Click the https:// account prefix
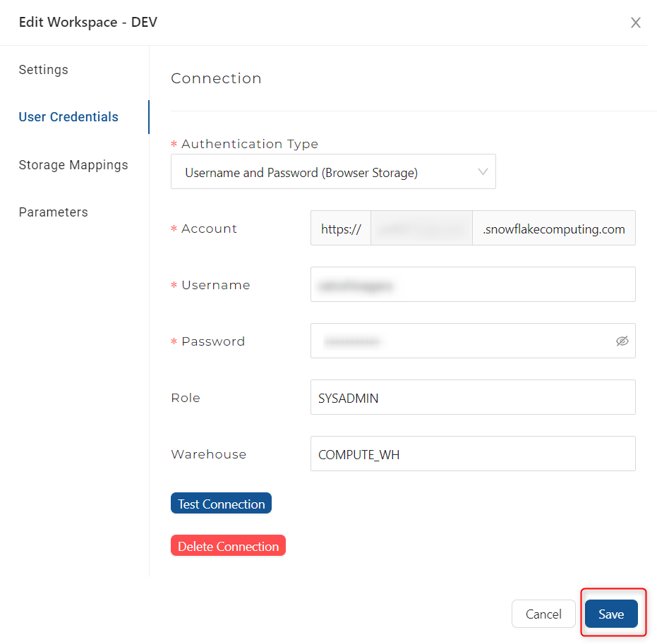This screenshot has height=644, width=657. pyautogui.click(x=341, y=229)
